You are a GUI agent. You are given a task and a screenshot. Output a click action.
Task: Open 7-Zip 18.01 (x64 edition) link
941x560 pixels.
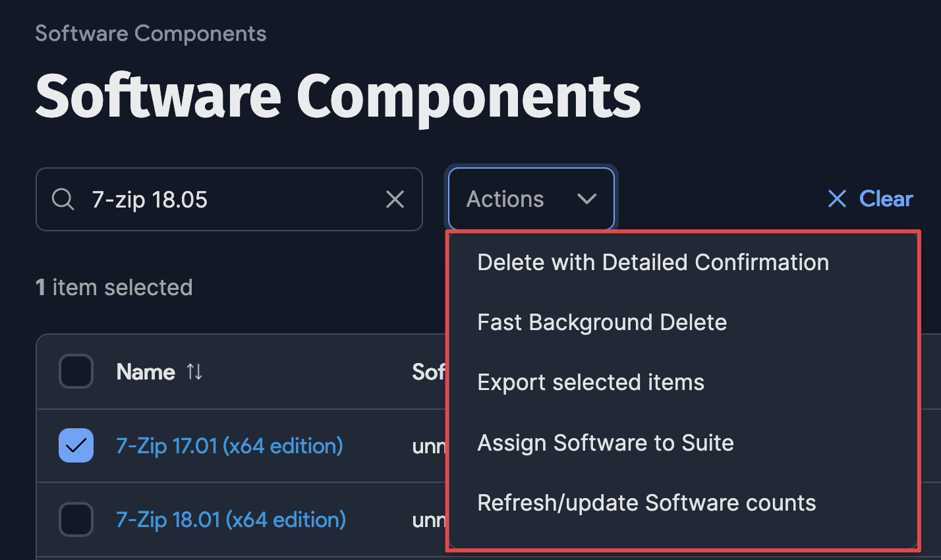[231, 520]
